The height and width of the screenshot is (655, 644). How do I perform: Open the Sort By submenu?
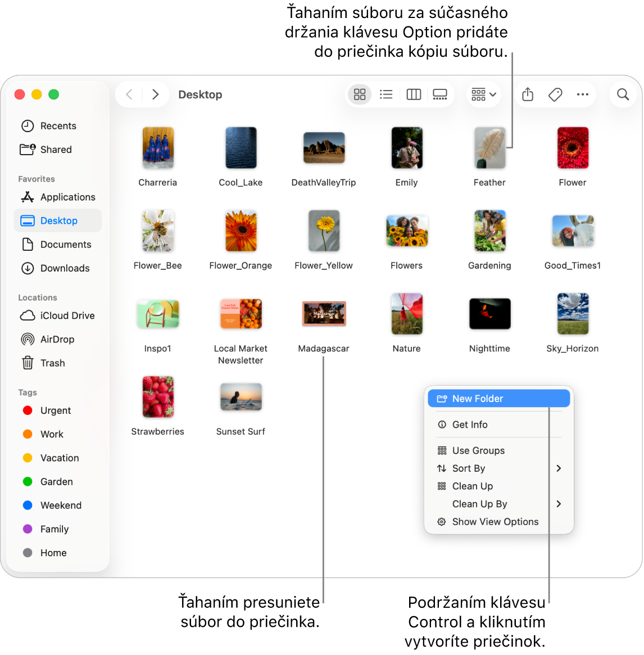coord(498,468)
